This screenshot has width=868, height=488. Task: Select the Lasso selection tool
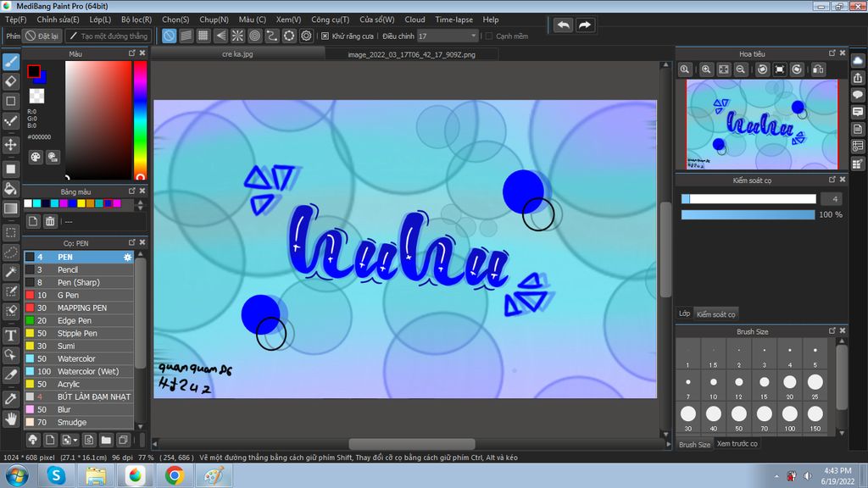click(11, 252)
